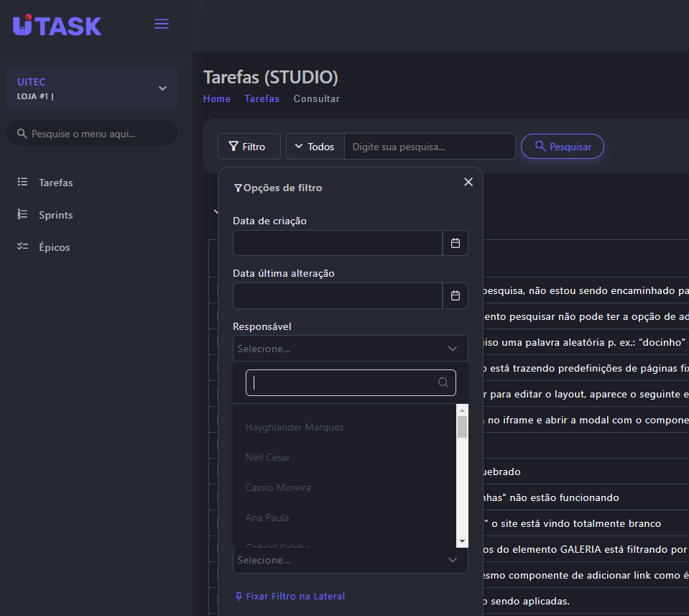Screen dimensions: 689x616
Task: Click the hamburger menu icon
Action: pos(162,24)
